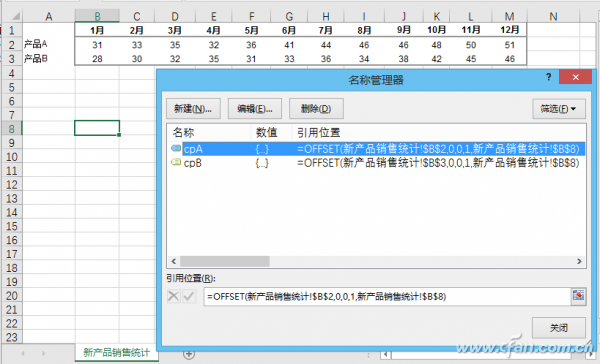Viewport: 600px width, 364px height.
Task: Click the cancel X icon beside the reference box
Action: tap(173, 296)
